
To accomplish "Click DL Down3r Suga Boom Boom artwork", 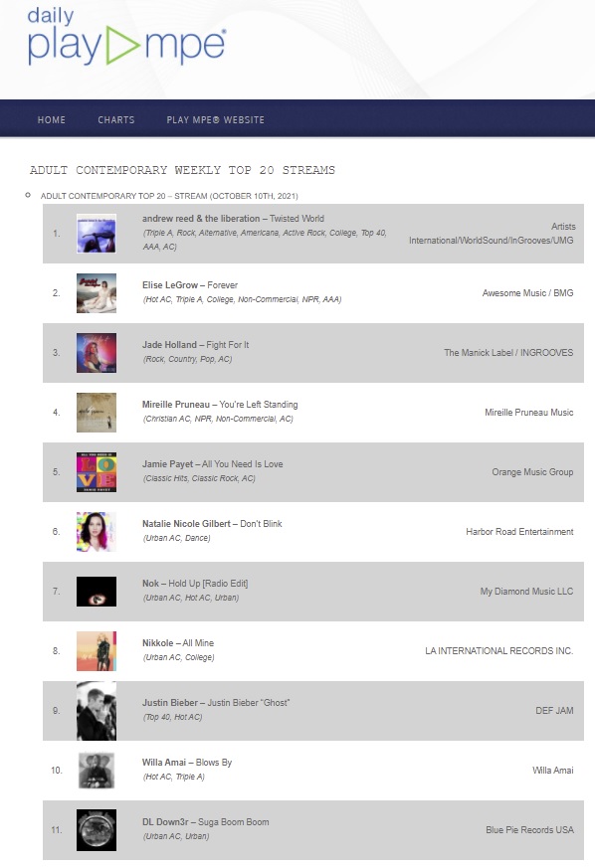I will [97, 830].
